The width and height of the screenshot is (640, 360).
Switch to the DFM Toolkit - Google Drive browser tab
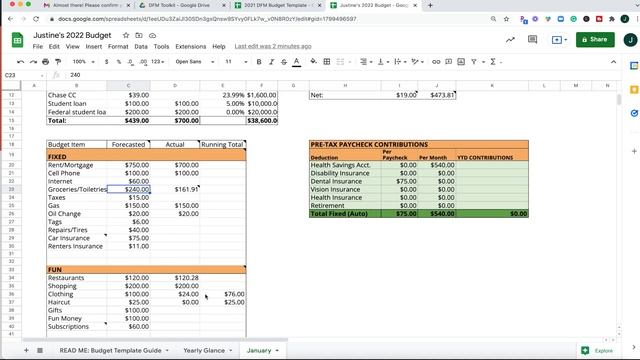click(x=179, y=5)
